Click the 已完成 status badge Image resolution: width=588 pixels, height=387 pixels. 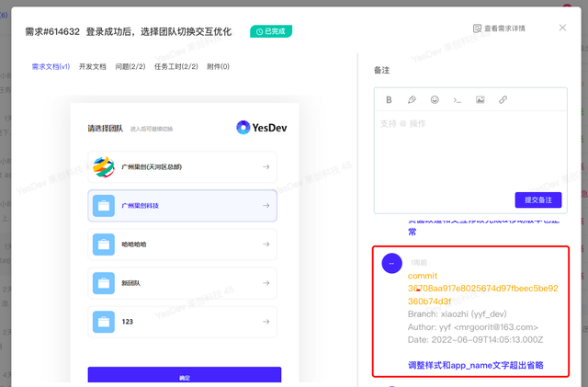271,31
